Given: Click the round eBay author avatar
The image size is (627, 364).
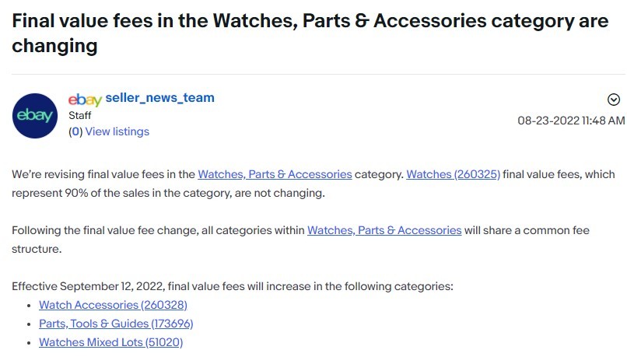Looking at the screenshot, I should tap(36, 116).
